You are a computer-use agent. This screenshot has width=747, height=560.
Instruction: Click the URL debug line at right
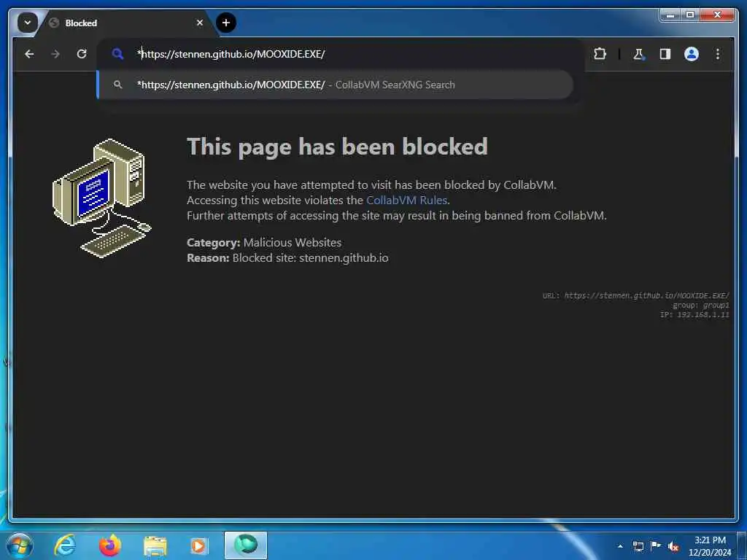(635, 296)
